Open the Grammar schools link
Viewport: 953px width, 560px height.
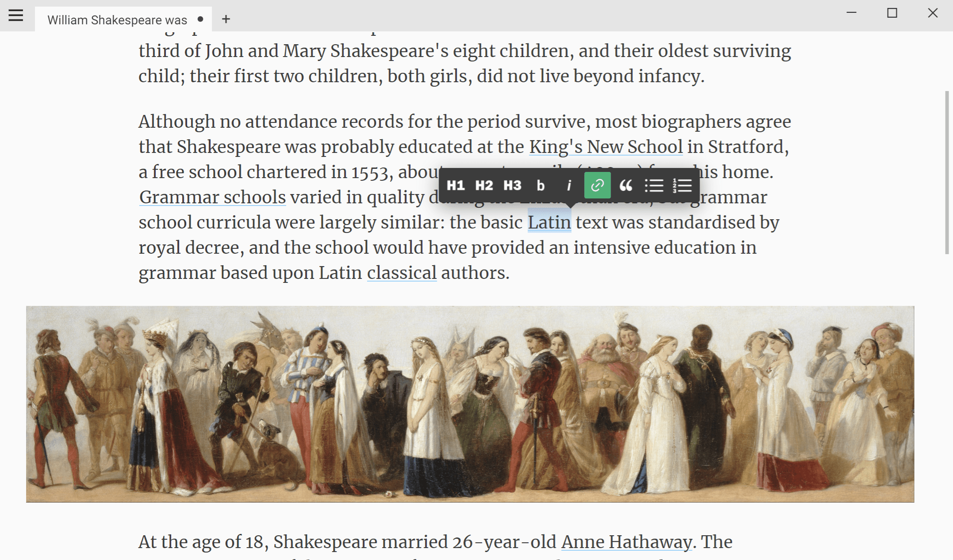point(212,197)
